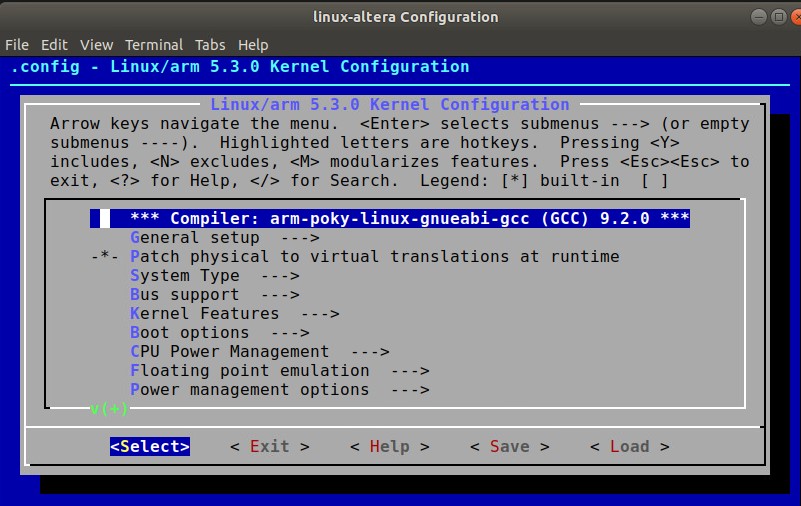Open the View menu
Image resolution: width=801 pixels, height=506 pixels.
coord(96,45)
